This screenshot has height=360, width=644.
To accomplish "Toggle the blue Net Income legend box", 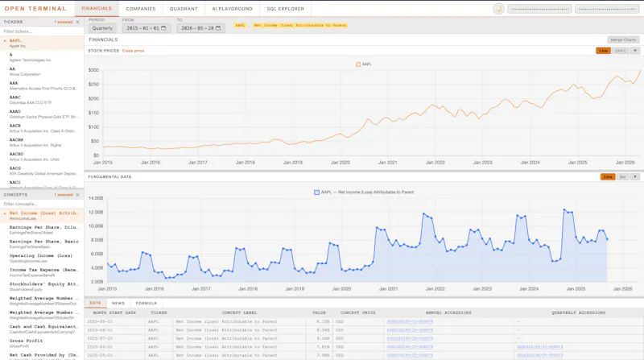I will (316, 192).
